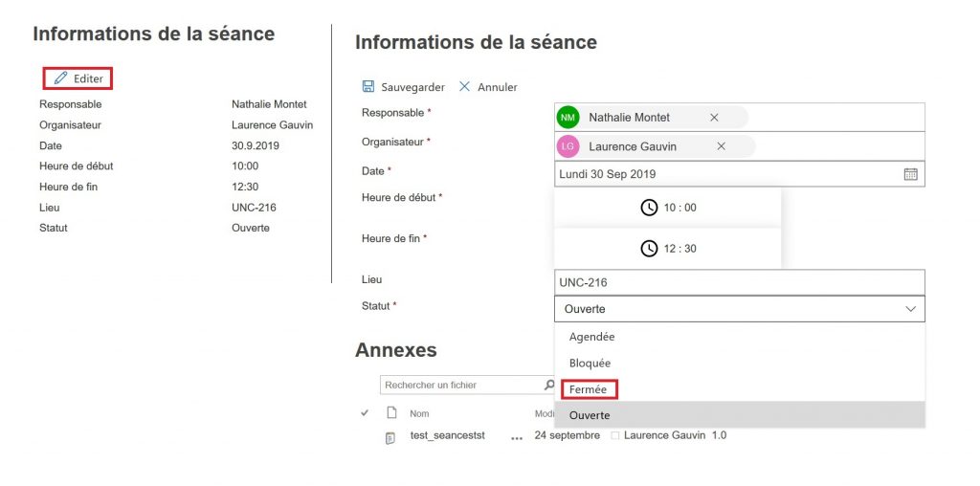980x486 pixels.
Task: Select Fermée from the Statut list
Action: [x=589, y=389]
